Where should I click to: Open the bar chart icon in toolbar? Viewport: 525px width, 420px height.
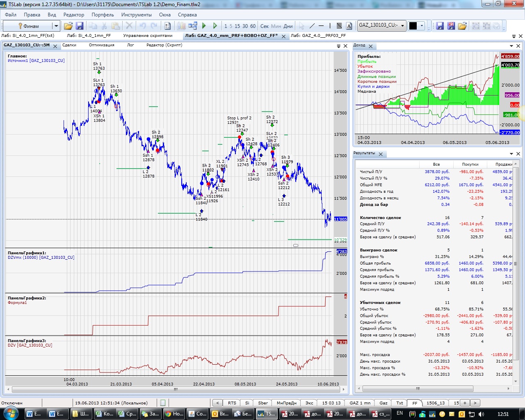coord(181,26)
